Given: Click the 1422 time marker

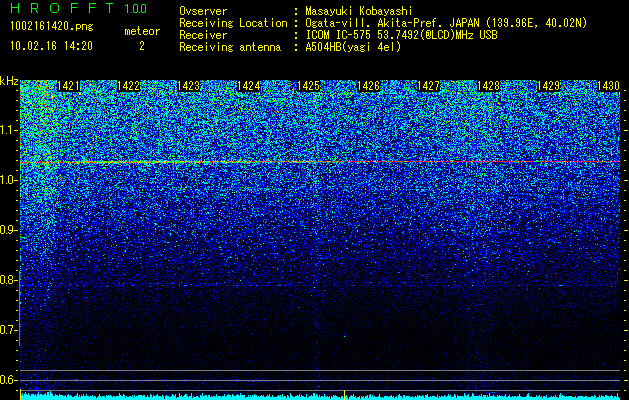Looking at the screenshot, I should [128, 86].
